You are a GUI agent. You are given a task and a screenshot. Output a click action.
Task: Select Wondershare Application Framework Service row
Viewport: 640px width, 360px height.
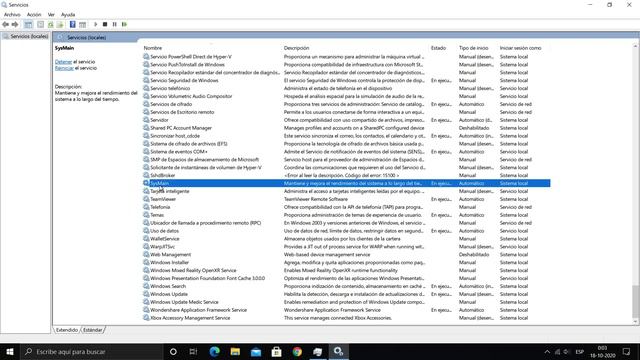(x=347, y=310)
